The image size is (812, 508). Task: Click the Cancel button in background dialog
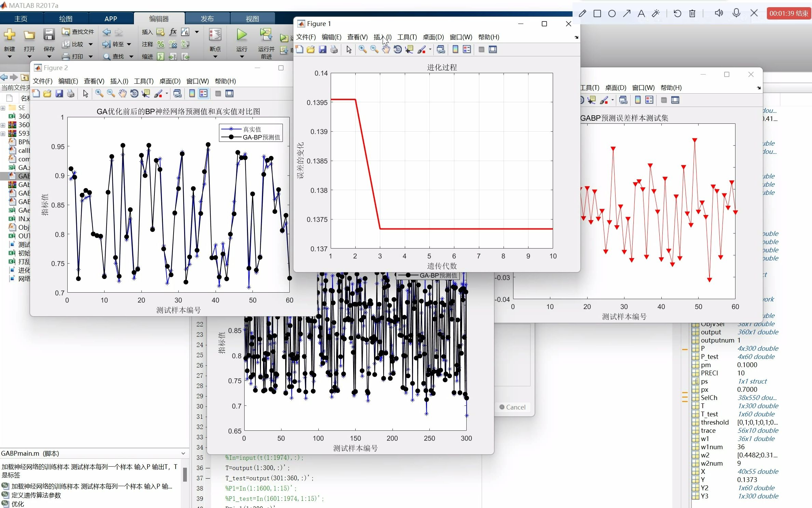(x=512, y=407)
